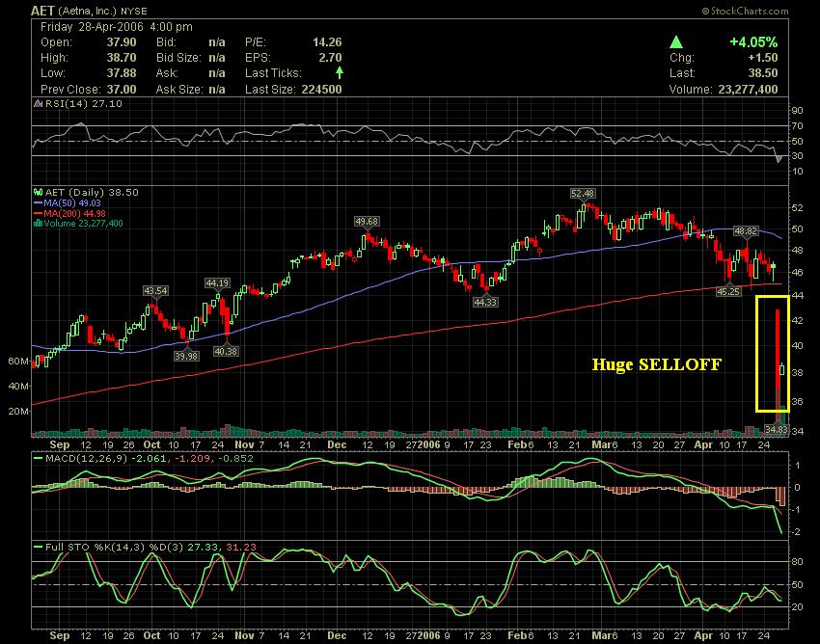Click the green 'Volume 23,277,400' legend text

(x=84, y=224)
